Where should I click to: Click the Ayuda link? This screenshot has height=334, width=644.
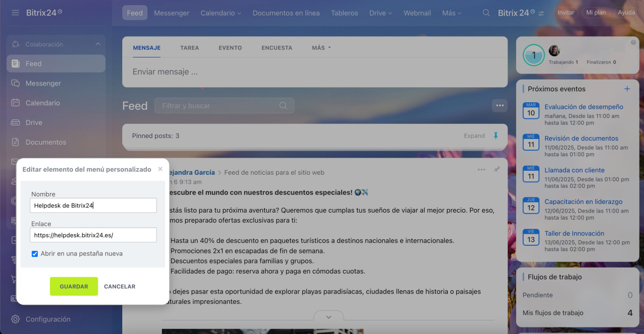point(626,13)
